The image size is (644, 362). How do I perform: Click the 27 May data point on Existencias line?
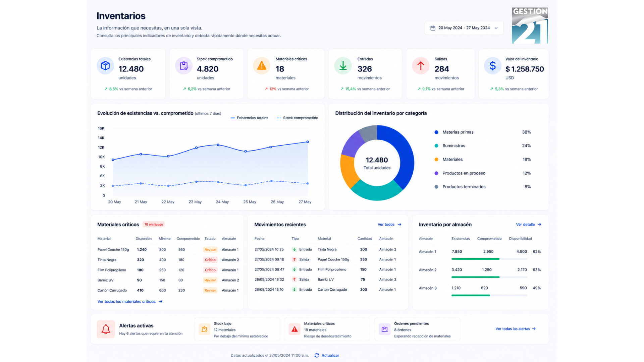[308, 142]
